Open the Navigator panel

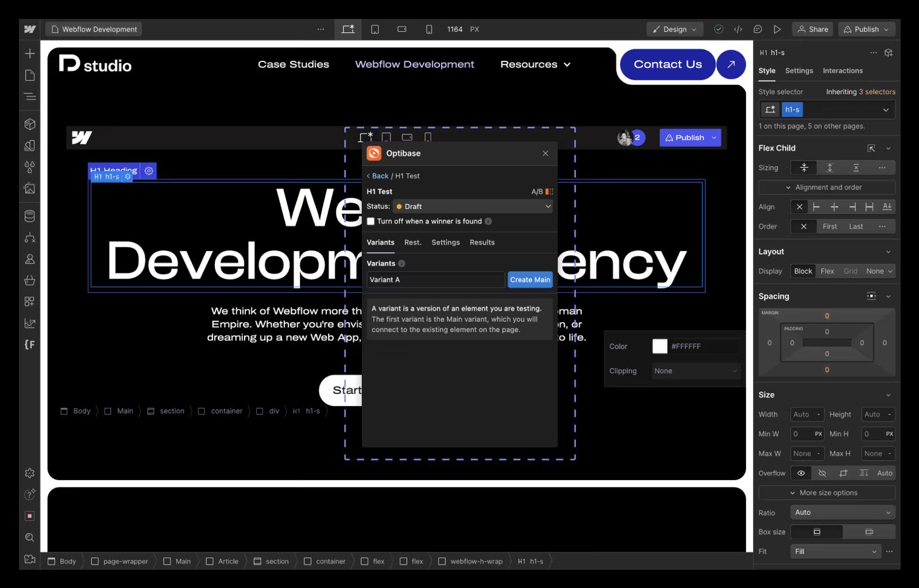click(30, 96)
